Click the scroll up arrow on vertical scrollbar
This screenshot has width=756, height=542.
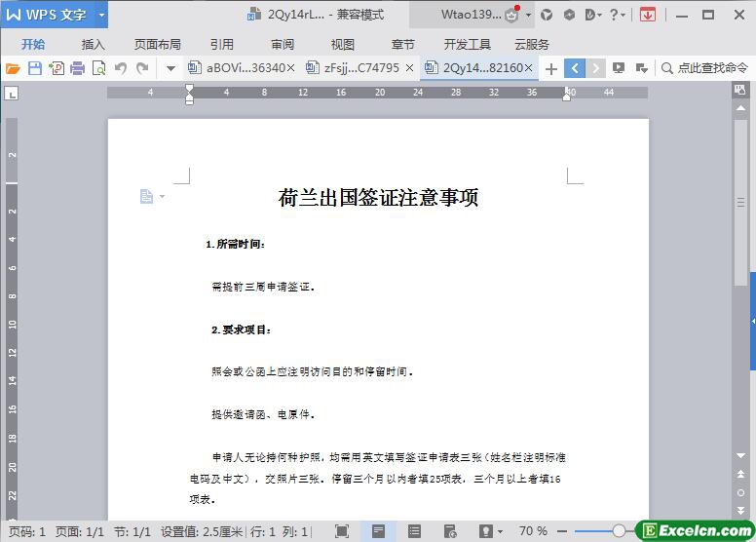coord(740,108)
